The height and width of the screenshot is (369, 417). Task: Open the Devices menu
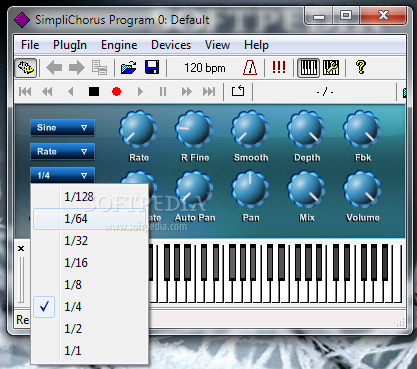click(x=171, y=45)
